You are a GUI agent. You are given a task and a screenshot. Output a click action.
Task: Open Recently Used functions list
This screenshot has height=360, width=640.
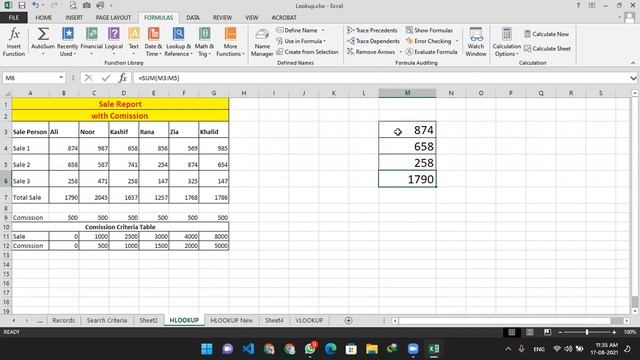67,42
